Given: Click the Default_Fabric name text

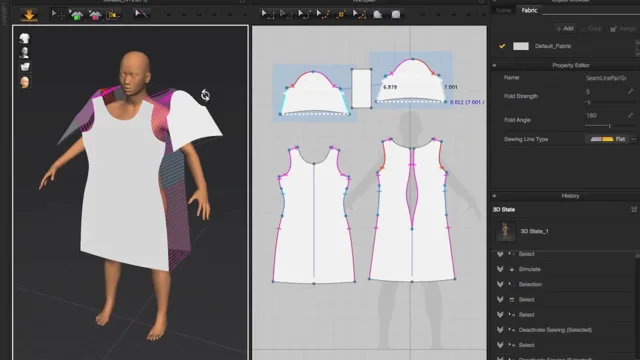Looking at the screenshot, I should (553, 46).
